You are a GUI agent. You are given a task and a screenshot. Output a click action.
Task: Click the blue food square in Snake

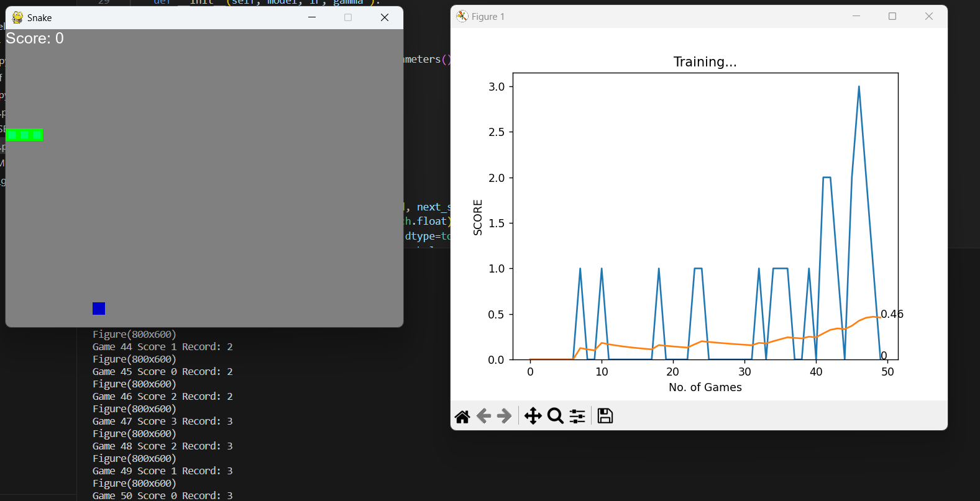click(99, 309)
